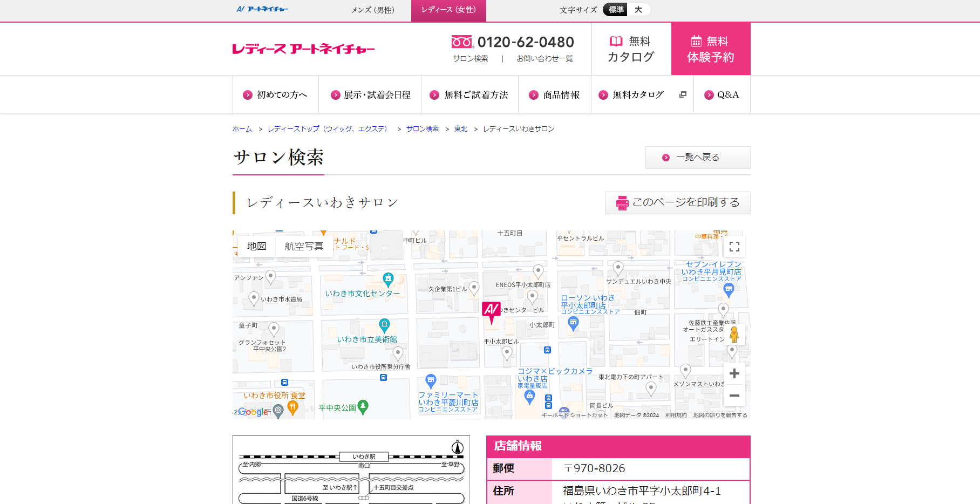The image size is (980, 504).
Task: Click the レディースアートネイチャー logo
Action: point(304,49)
